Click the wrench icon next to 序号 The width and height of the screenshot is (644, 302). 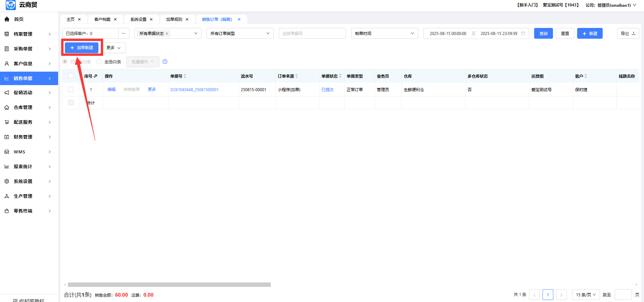click(96, 76)
